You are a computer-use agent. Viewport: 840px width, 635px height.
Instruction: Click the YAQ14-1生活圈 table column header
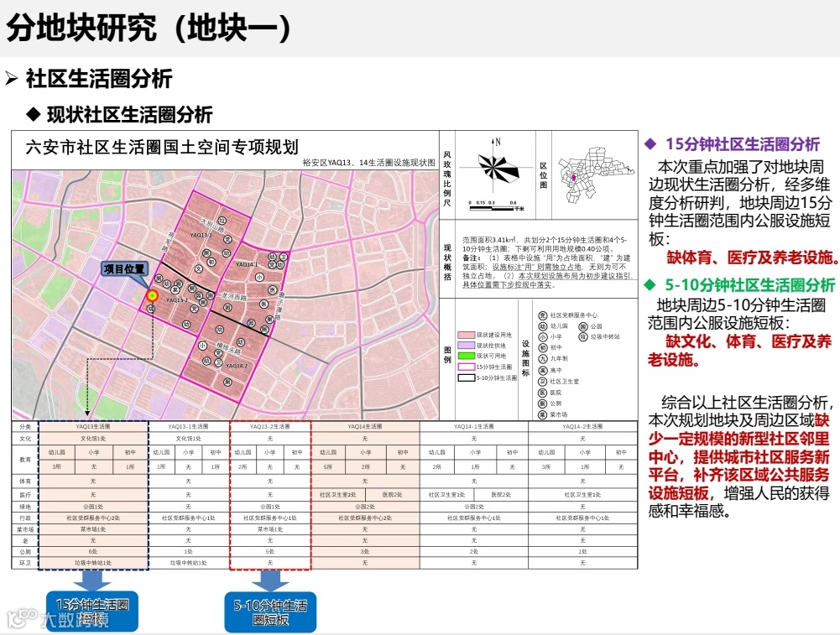473,427
